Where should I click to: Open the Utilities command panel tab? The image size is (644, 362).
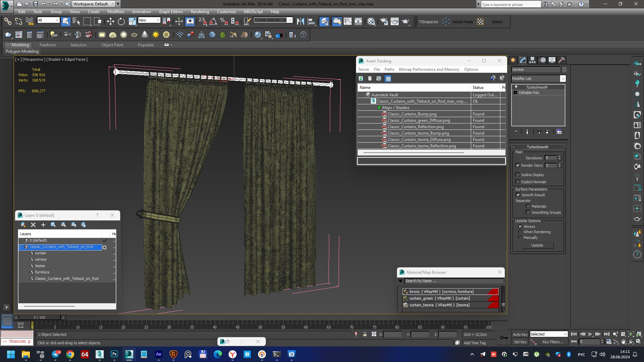pyautogui.click(x=562, y=60)
